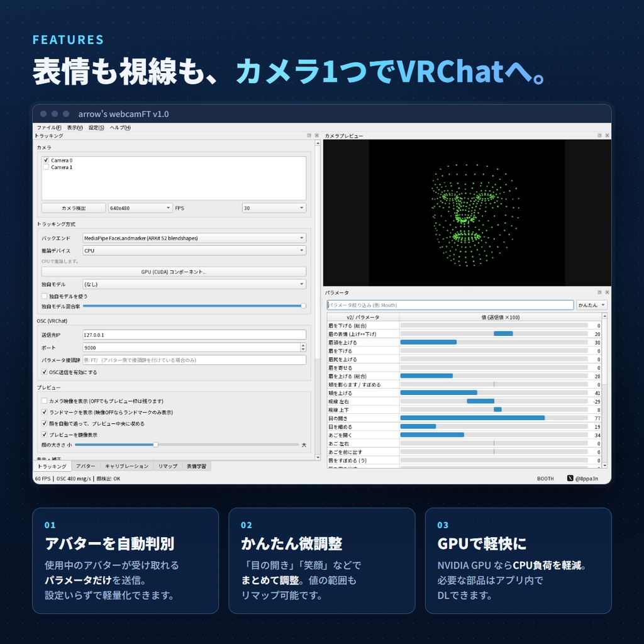Undock the カメラプレビュー panel
This screenshot has width=644, height=644.
click(x=599, y=136)
